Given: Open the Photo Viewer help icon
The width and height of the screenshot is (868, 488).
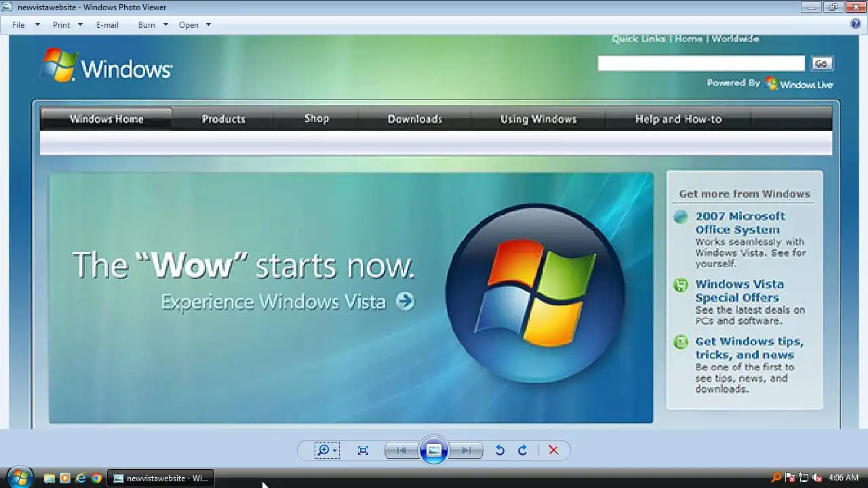Looking at the screenshot, I should [x=856, y=24].
